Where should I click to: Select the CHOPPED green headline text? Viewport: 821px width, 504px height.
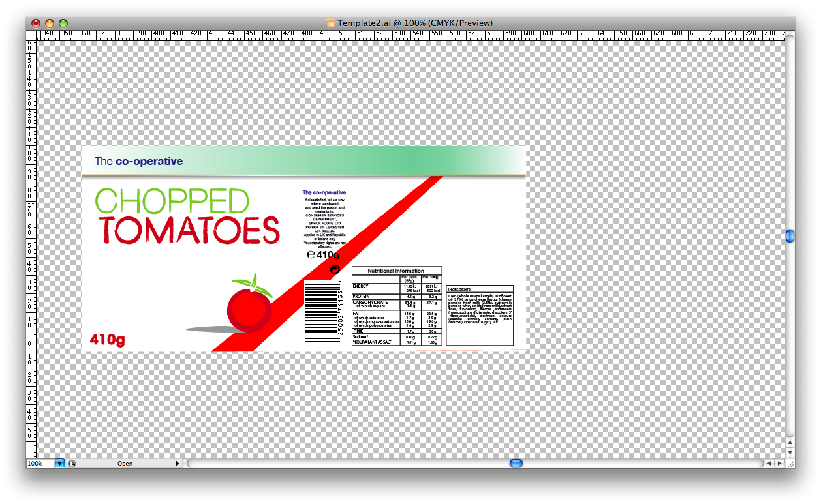click(172, 201)
